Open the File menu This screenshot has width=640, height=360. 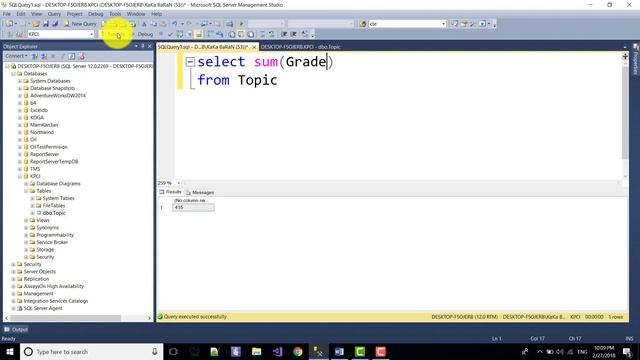click(x=7, y=14)
